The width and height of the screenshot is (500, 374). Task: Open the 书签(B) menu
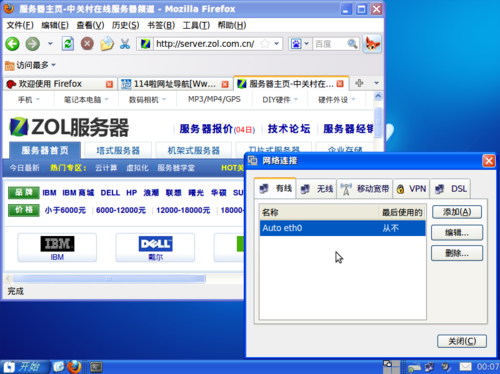coord(161,25)
